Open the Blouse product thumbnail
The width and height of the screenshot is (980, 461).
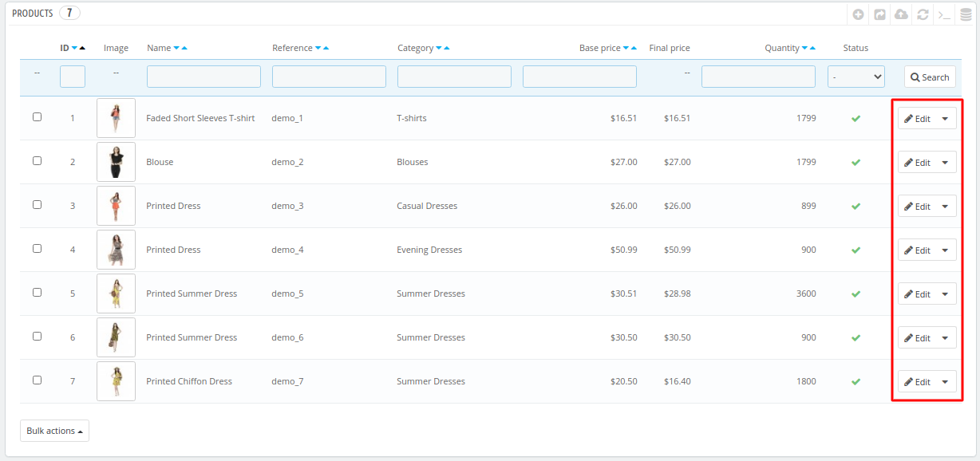pos(116,162)
